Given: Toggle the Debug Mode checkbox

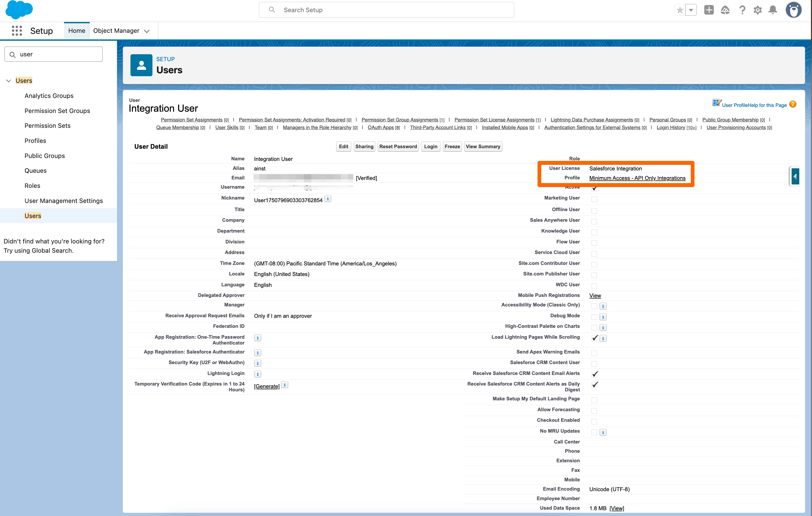Looking at the screenshot, I should (x=594, y=317).
